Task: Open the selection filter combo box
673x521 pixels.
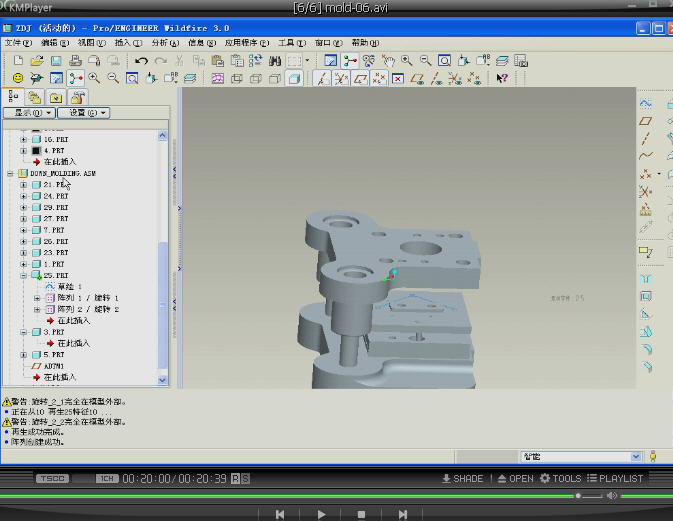Action: 582,457
